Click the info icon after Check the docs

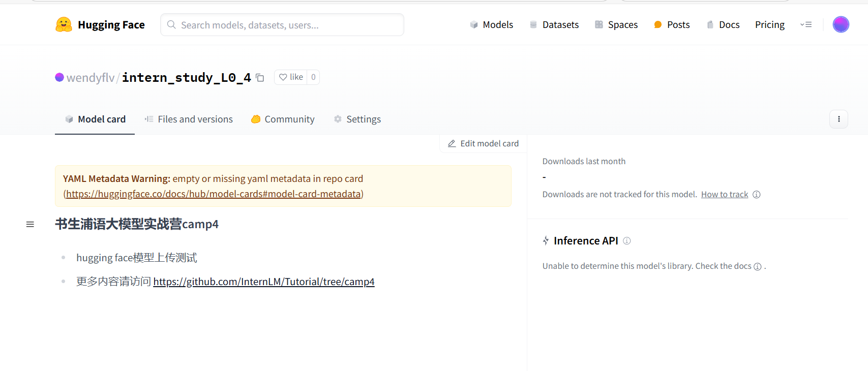coord(757,267)
